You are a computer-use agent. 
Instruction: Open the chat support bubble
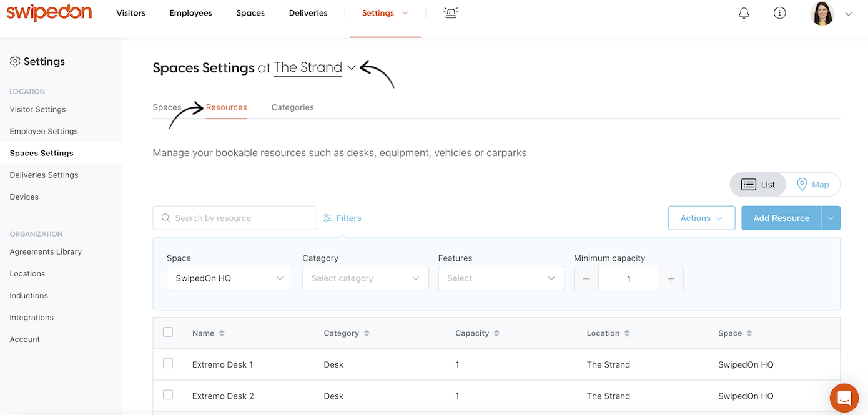click(x=844, y=398)
